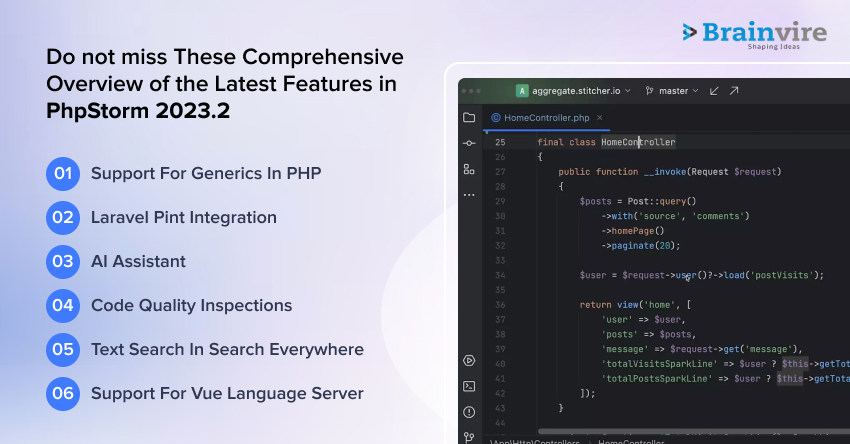Open the master branch dropdown
The height and width of the screenshot is (444, 850).
point(672,91)
